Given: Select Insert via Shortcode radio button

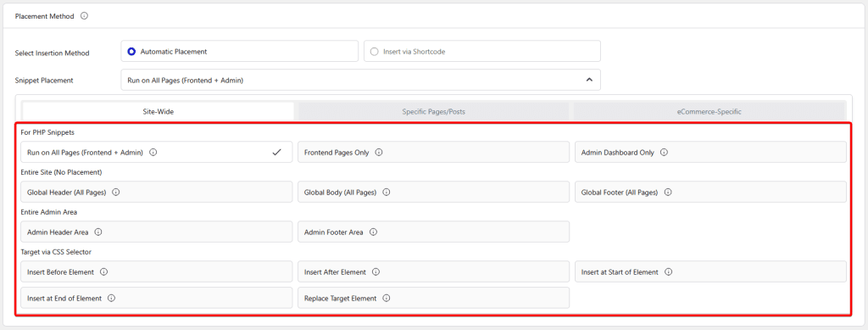Looking at the screenshot, I should click(374, 52).
